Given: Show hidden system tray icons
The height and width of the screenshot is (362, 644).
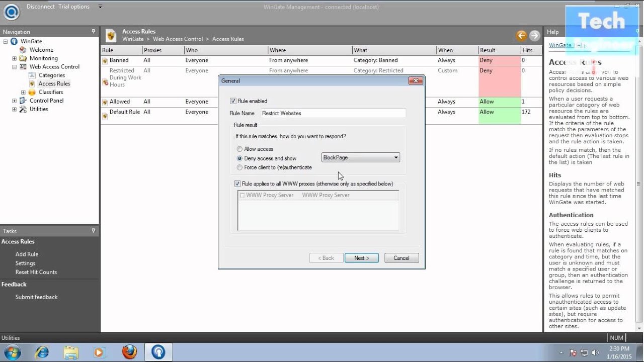Looking at the screenshot, I should point(561,353).
